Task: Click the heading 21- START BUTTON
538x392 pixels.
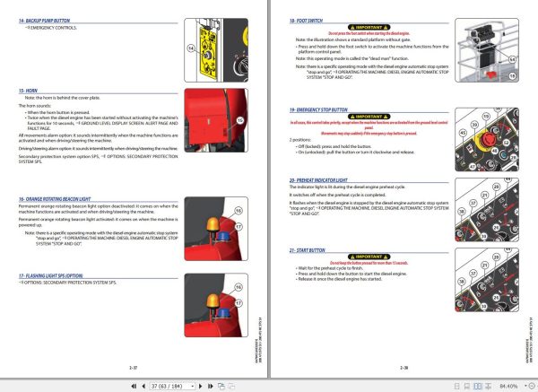Action: click(x=307, y=250)
